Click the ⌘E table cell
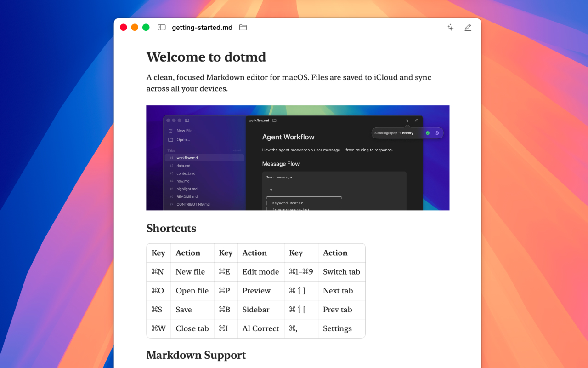Screen dimensions: 588x368 point(226,272)
